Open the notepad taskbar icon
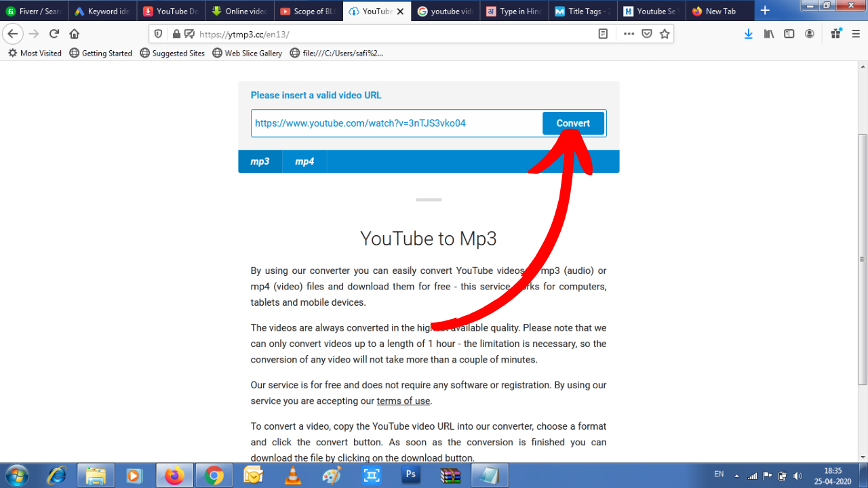This screenshot has height=488, width=868. point(489,476)
